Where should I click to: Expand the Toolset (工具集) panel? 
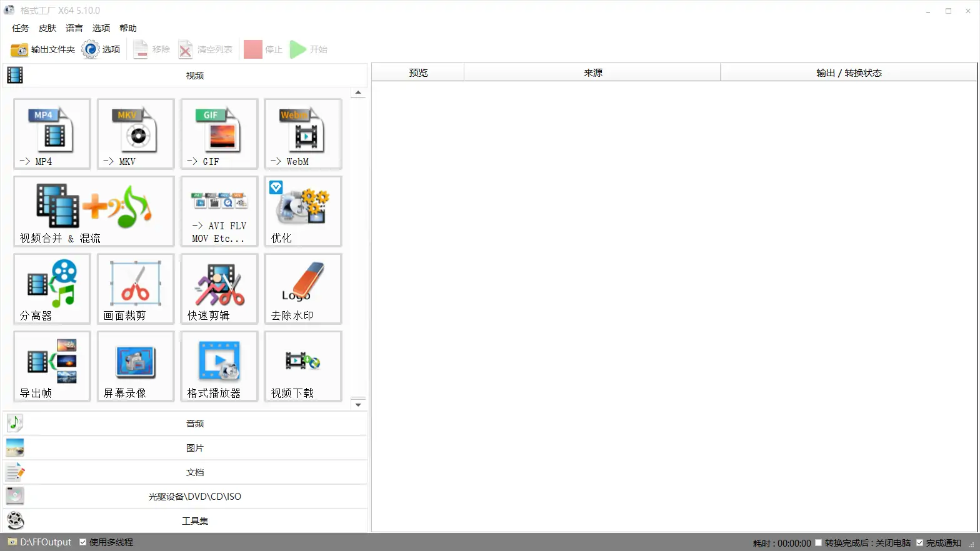pos(194,521)
